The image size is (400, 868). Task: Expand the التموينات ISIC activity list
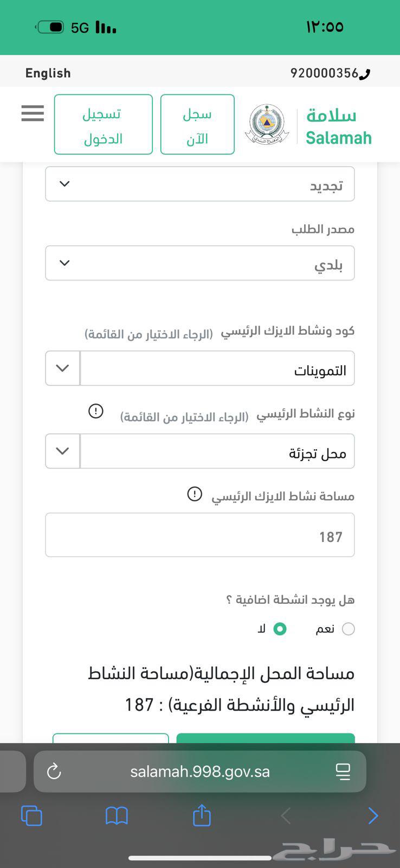[x=63, y=368]
